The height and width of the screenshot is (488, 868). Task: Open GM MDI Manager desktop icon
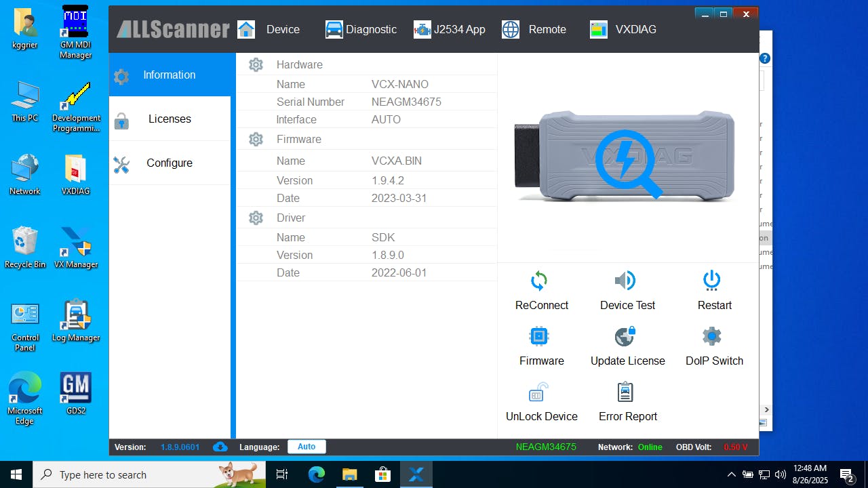(75, 32)
